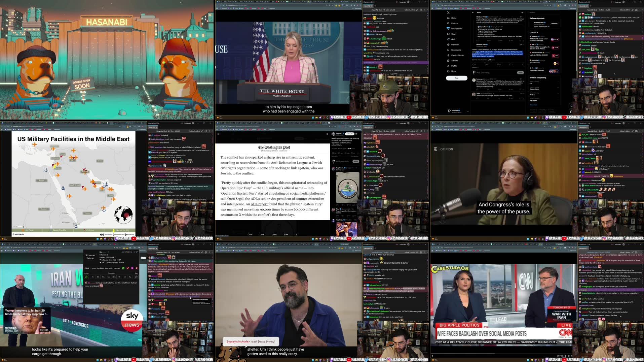Click the white Post button in sidebar
The height and width of the screenshot is (362, 644).
456,78
